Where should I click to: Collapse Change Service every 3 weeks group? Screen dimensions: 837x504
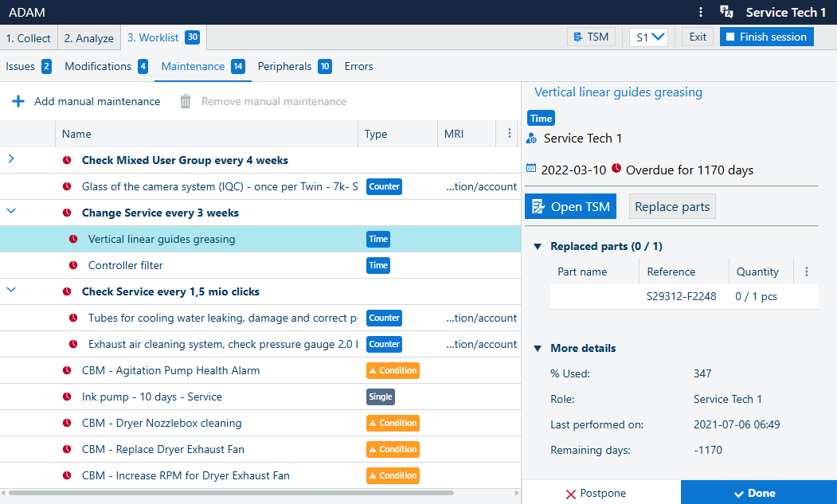click(11, 212)
